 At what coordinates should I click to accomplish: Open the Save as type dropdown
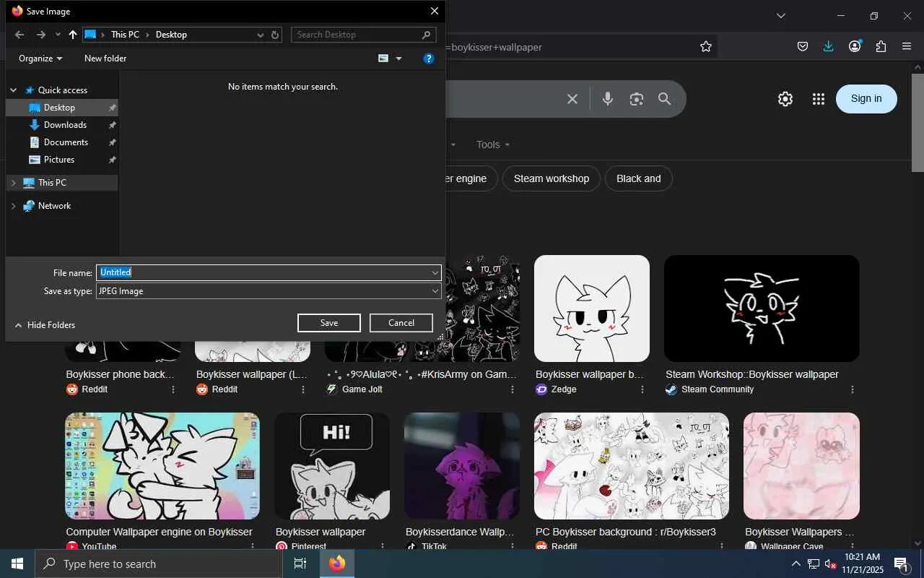point(269,291)
